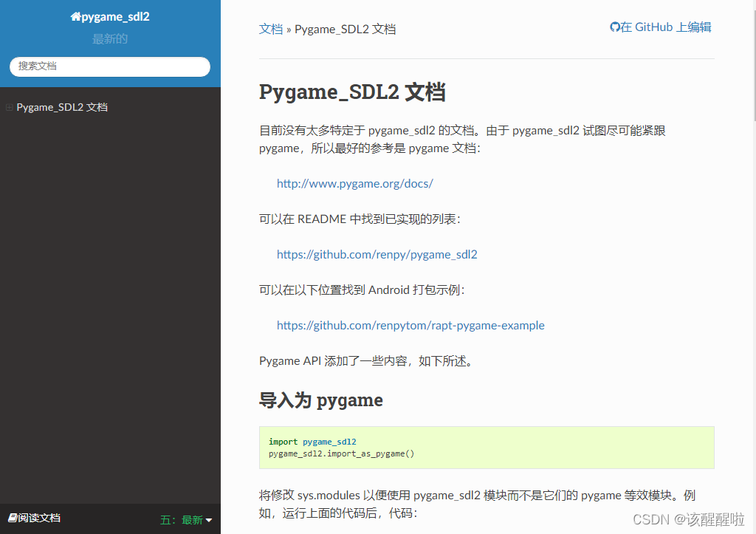Open the rapt-pygame-example GitHub link
756x534 pixels.
(x=410, y=325)
